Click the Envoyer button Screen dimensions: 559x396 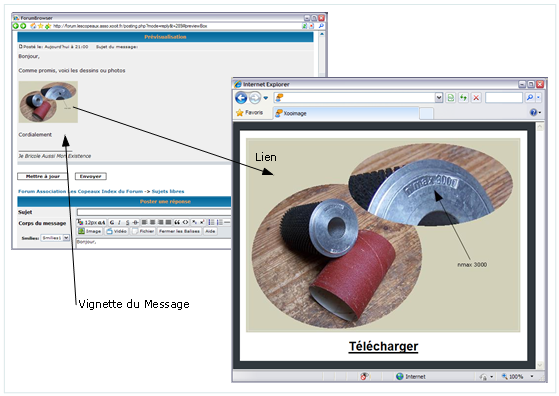coord(91,176)
